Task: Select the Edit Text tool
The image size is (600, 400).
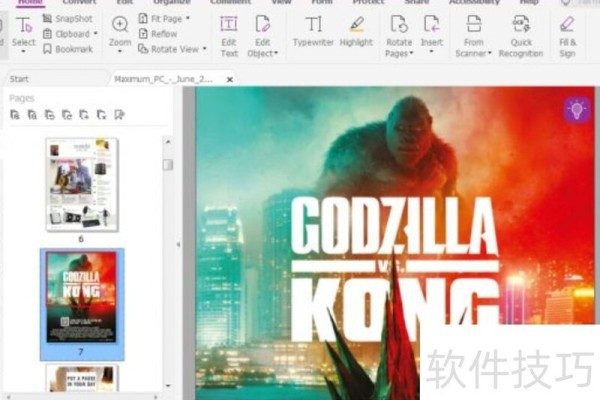Action: 229,36
